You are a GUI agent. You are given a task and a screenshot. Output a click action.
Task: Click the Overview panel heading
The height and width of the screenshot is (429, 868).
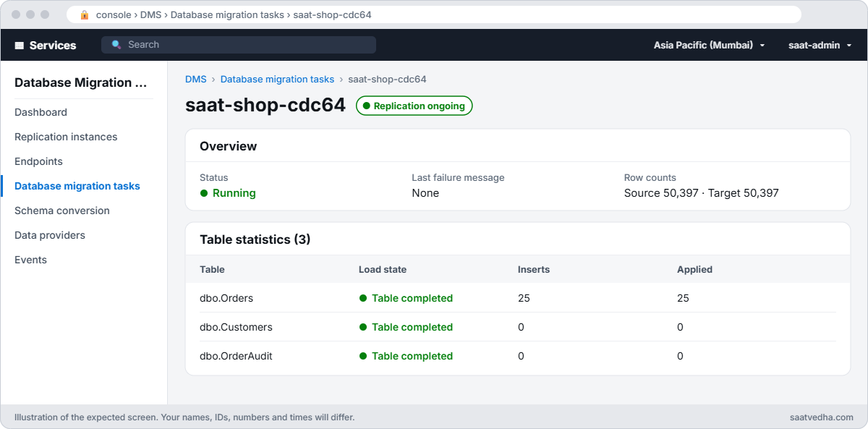228,146
